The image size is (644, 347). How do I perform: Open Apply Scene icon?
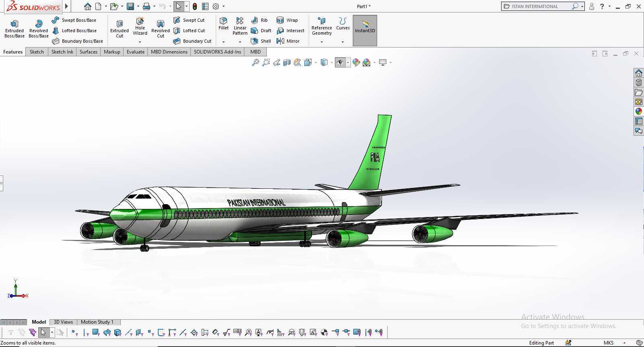coord(366,62)
